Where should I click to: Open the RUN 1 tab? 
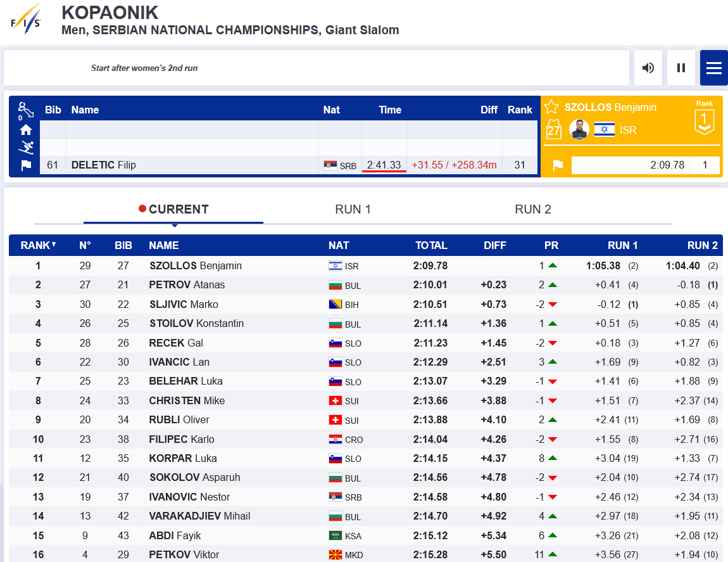(353, 209)
